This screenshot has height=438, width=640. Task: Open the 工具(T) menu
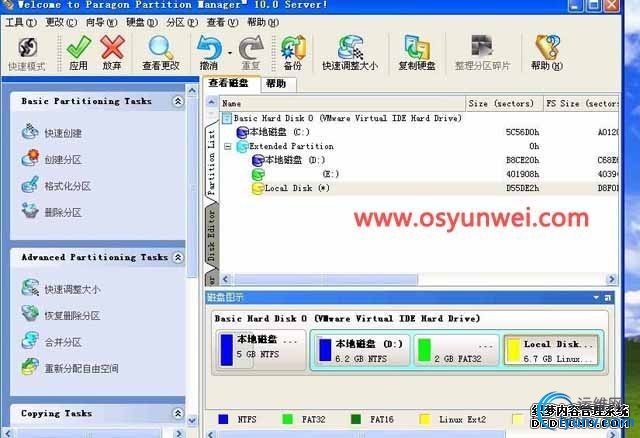pyautogui.click(x=21, y=22)
